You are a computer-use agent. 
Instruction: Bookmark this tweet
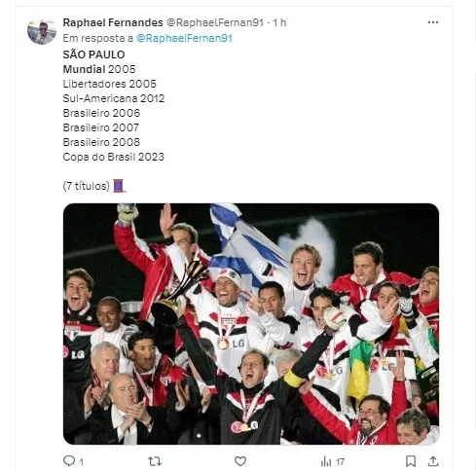pos(411,461)
